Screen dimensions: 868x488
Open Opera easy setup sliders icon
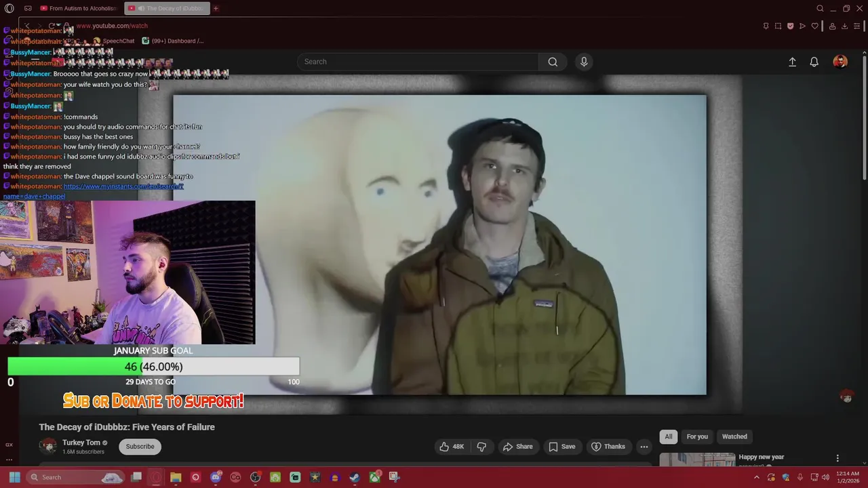856,26
